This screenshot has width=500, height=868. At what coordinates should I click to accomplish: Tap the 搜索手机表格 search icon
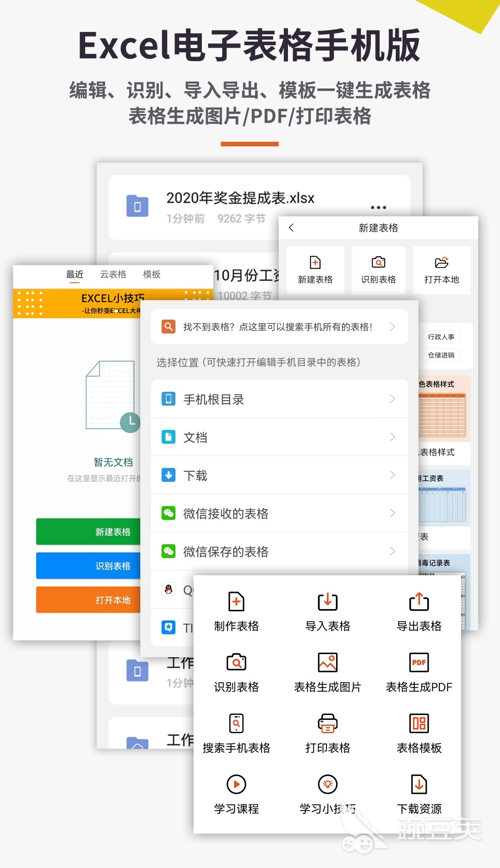pos(236,723)
